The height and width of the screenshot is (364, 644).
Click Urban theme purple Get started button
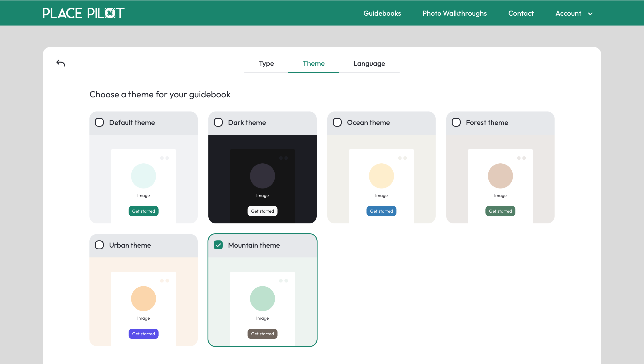144,334
